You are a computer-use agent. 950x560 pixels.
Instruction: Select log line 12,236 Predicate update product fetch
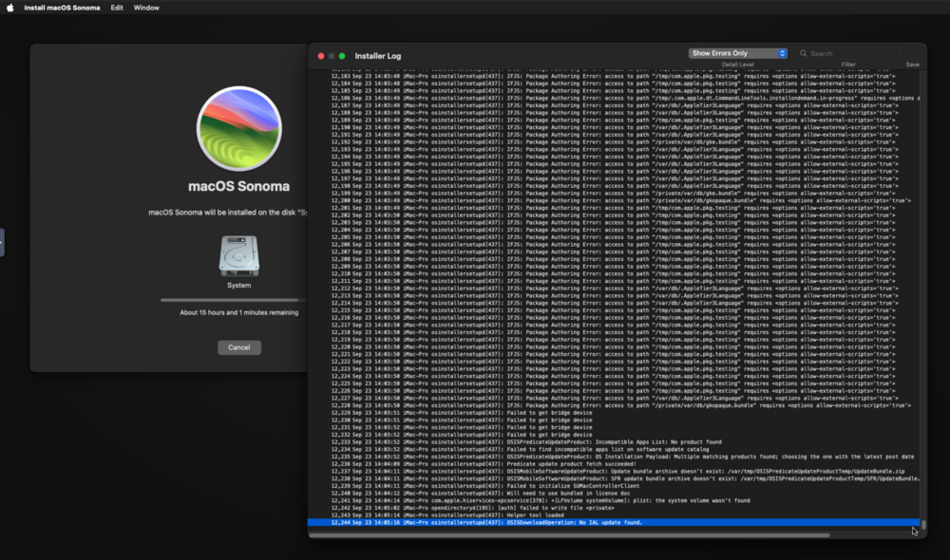[x=613, y=464]
